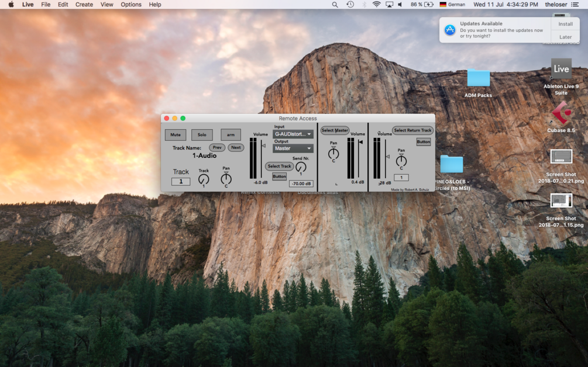
Task: Click the date and time clock
Action: [x=506, y=5]
